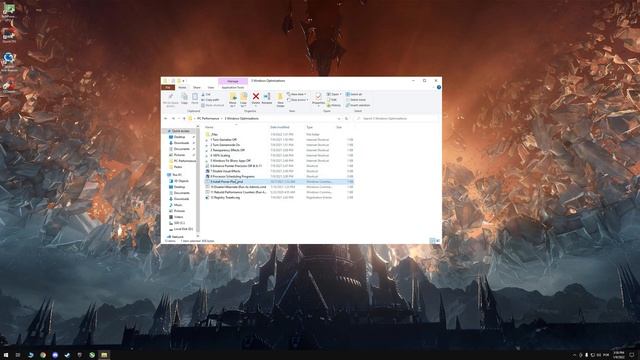Image resolution: width=640 pixels, height=360 pixels.
Task: Sort by the Date modified column header
Action: coord(280,127)
